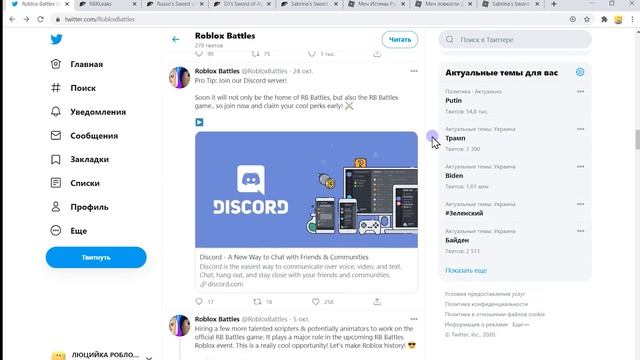Open options for Putin trend

tap(580, 92)
